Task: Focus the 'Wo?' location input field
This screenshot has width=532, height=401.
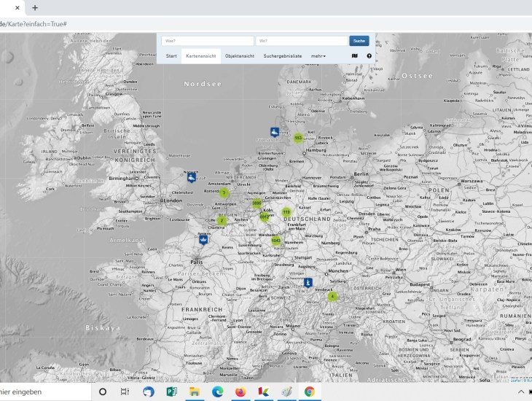Action: pos(301,41)
